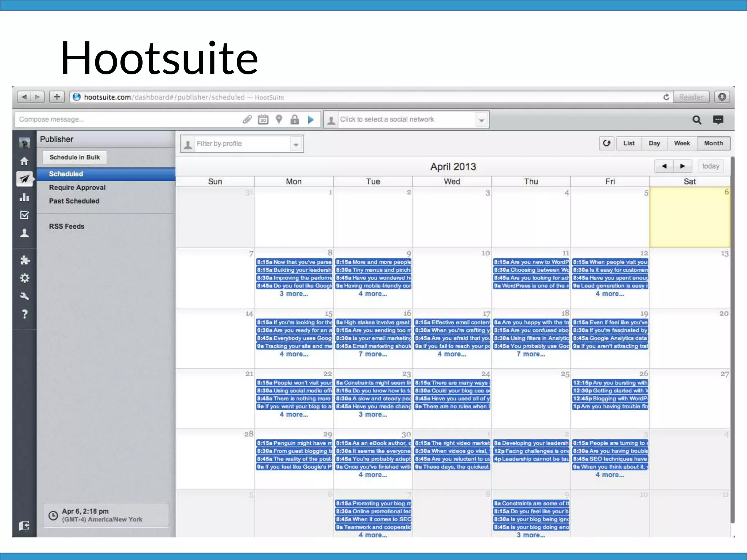Open the scheduling calendar icon in composer
Screen dimensions: 747x560
click(x=263, y=120)
